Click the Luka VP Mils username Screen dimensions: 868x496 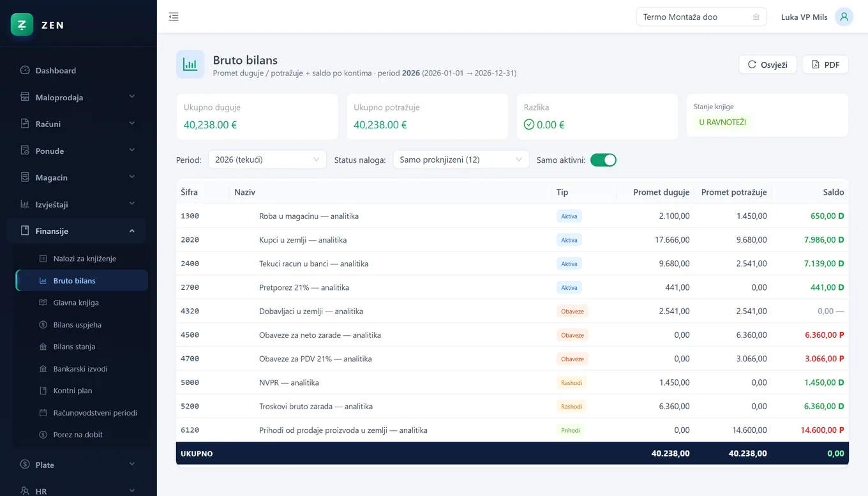coord(804,17)
